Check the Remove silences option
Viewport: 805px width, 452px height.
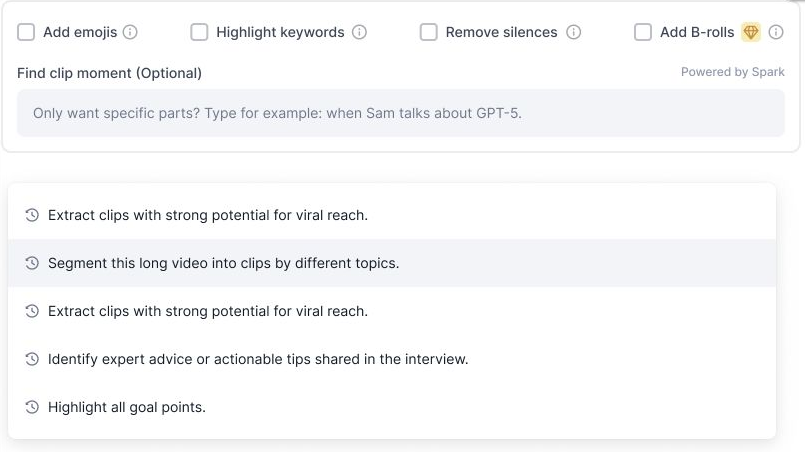pos(429,32)
